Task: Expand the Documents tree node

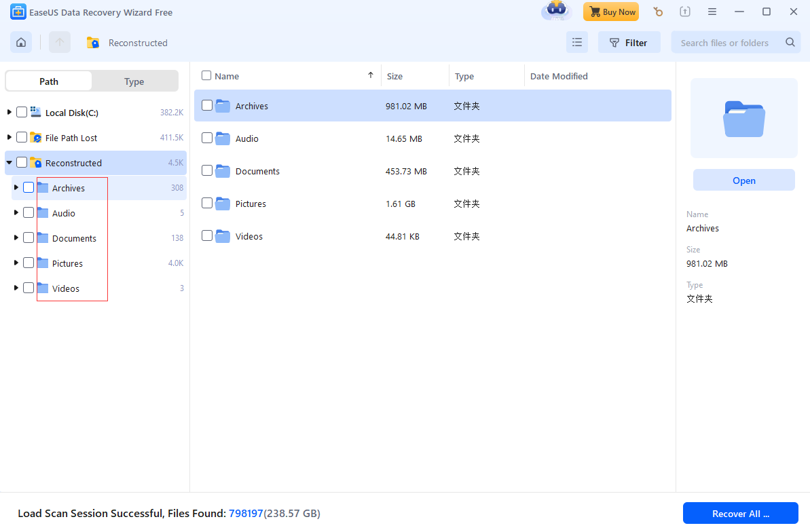Action: 16,237
